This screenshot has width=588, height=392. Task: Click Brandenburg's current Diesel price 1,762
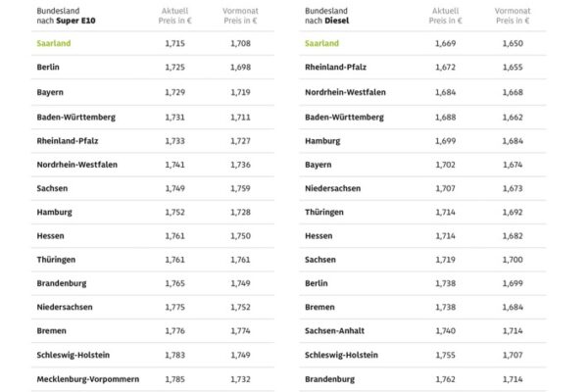[x=445, y=378]
